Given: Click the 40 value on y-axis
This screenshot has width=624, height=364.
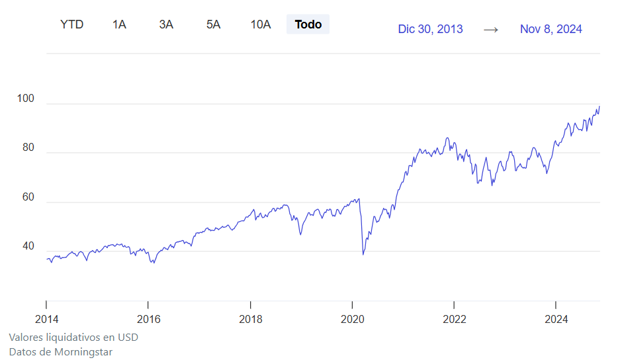Looking at the screenshot, I should pyautogui.click(x=28, y=246).
